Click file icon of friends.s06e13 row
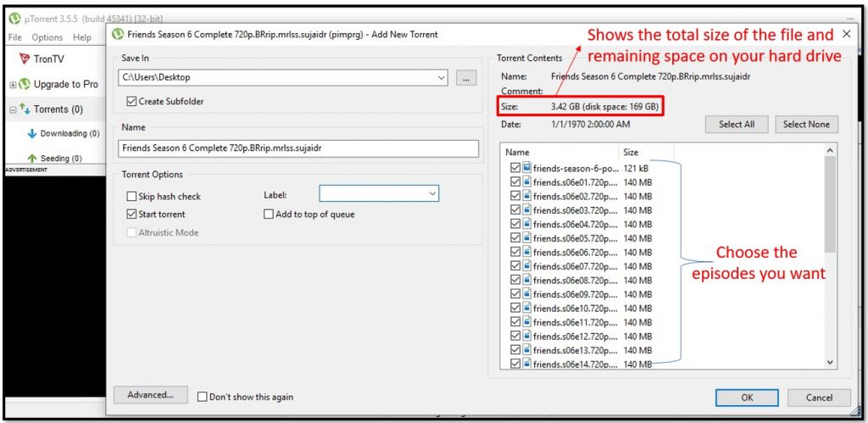Image resolution: width=868 pixels, height=423 pixels. tap(527, 350)
